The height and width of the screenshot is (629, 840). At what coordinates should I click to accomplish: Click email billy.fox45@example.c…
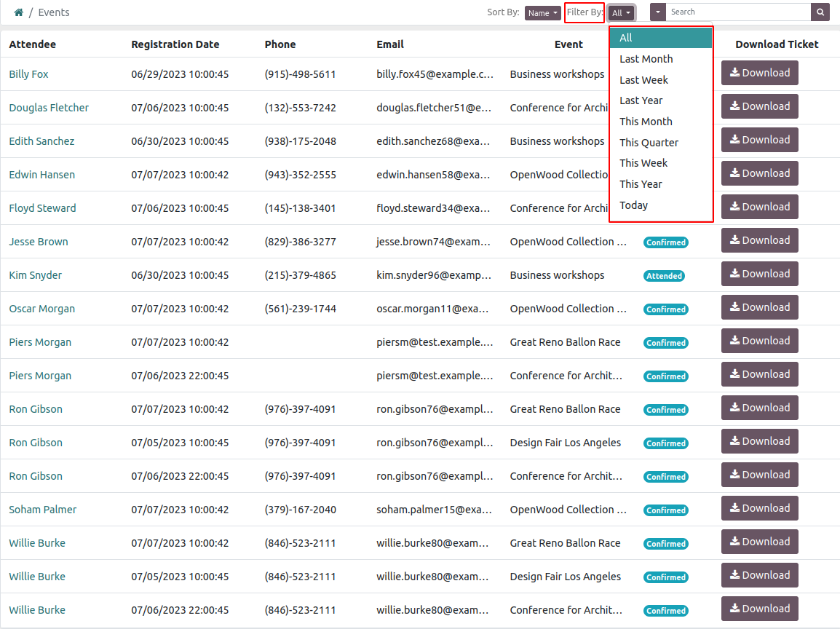coord(435,74)
